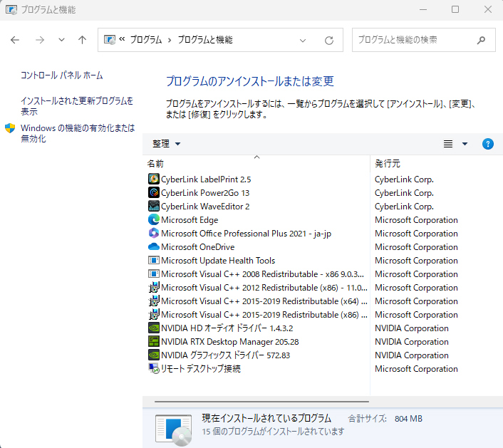Click the プログラム breadcrumb
503x448 pixels.
pyautogui.click(x=146, y=40)
